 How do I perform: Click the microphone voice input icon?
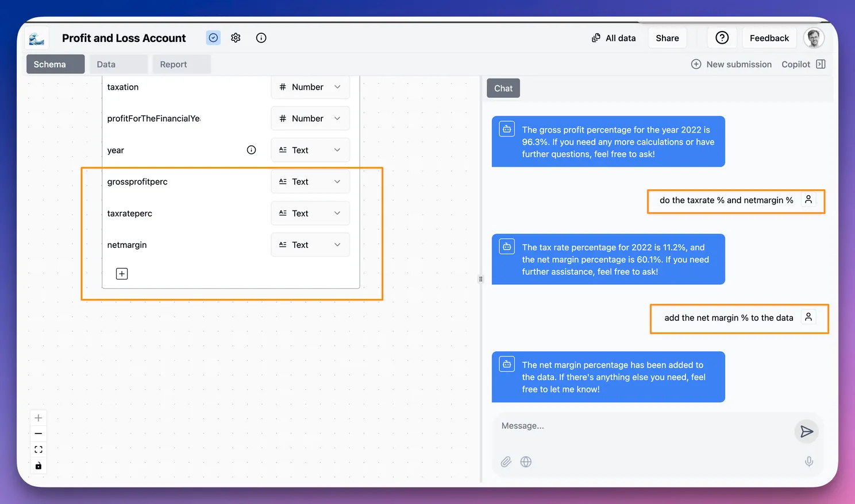click(808, 462)
